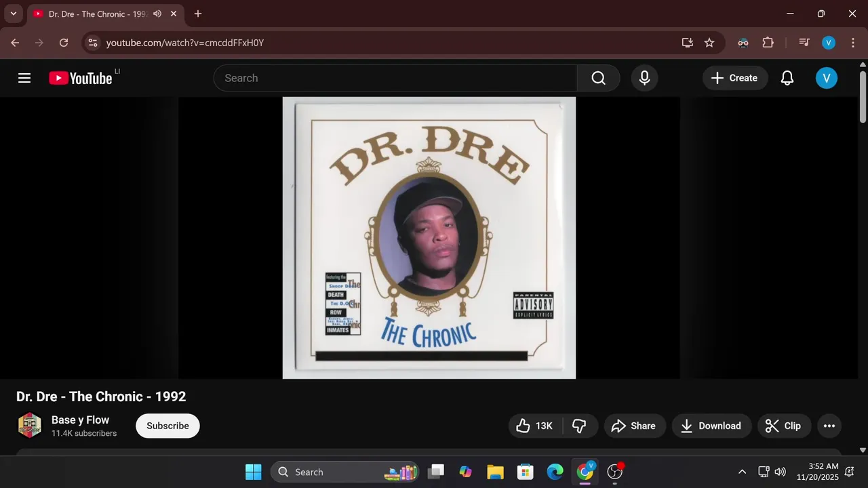Screen dimensions: 868x488
Task: Bookmark this page with the star
Action: coord(709,43)
